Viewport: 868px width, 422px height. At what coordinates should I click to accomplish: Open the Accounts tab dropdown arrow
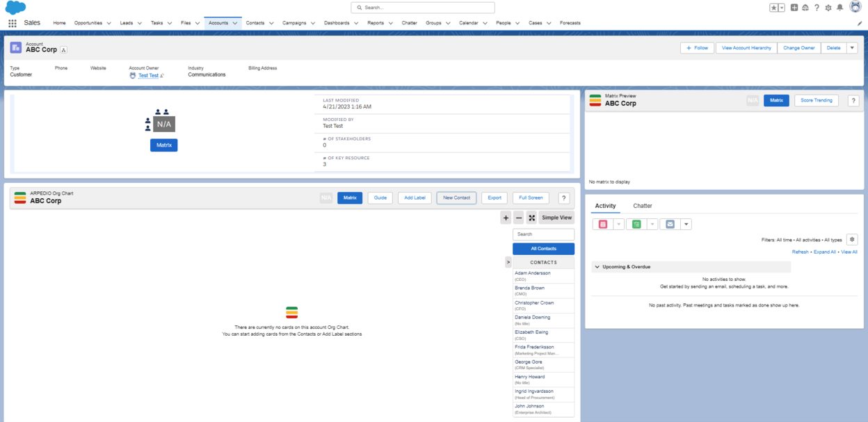click(235, 23)
